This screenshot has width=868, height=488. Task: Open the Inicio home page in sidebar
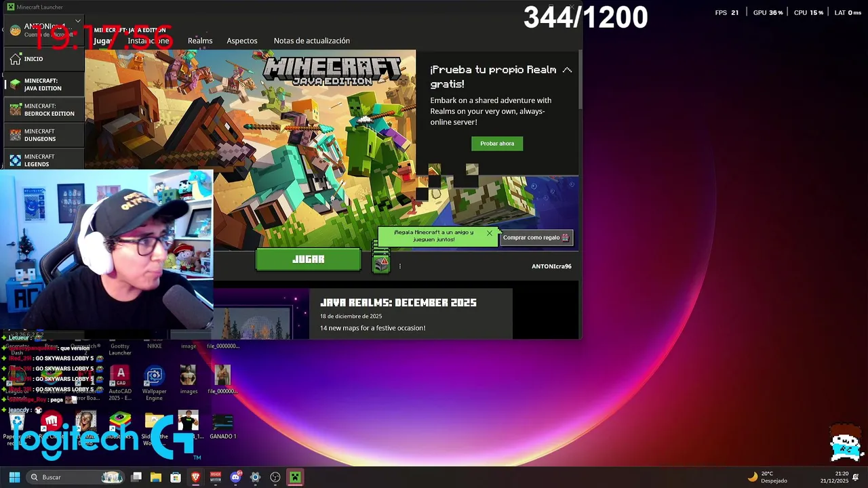click(x=43, y=59)
